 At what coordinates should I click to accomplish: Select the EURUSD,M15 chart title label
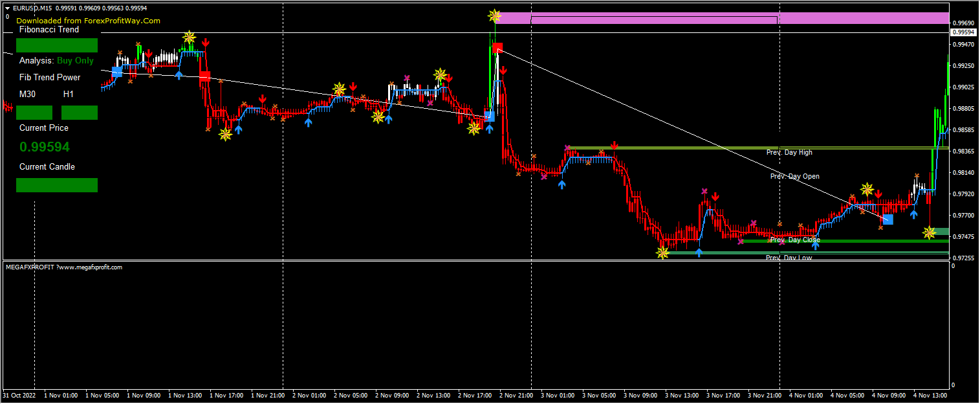point(32,8)
